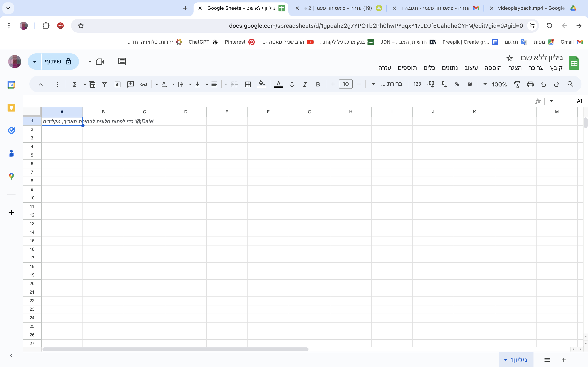Open Google Keep in side panel
The image size is (588, 367).
[11, 107]
